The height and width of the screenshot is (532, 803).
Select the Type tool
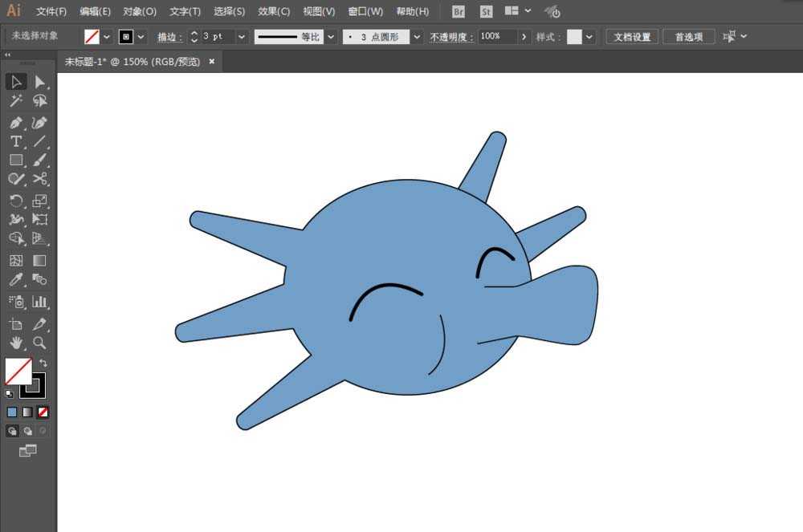(15, 141)
